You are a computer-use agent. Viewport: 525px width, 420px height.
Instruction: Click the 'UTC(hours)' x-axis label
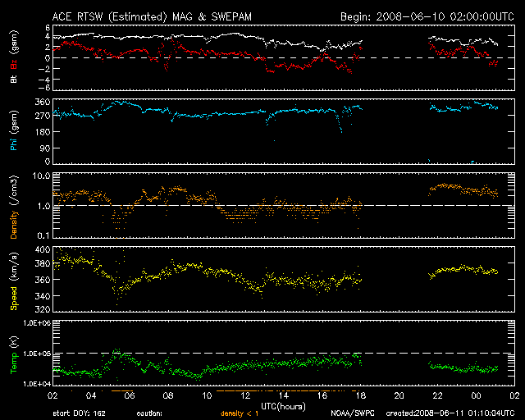(x=283, y=407)
